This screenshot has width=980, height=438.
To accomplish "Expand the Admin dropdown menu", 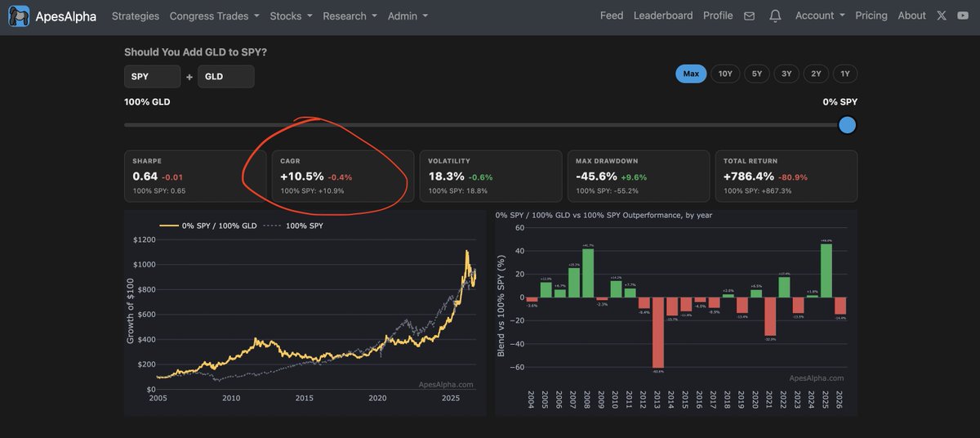I will (408, 16).
